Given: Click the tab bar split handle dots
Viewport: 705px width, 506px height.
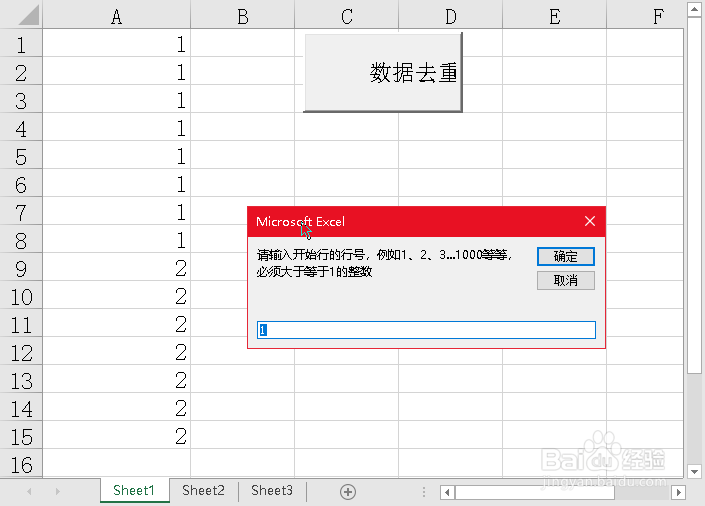Looking at the screenshot, I should click(x=424, y=492).
